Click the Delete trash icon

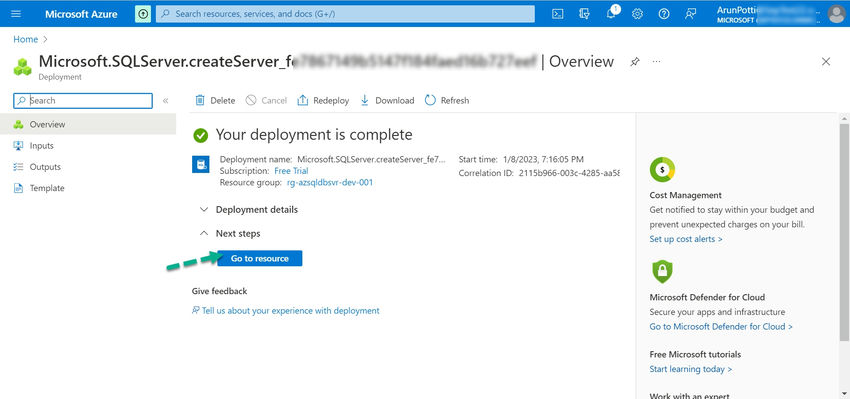(x=200, y=100)
